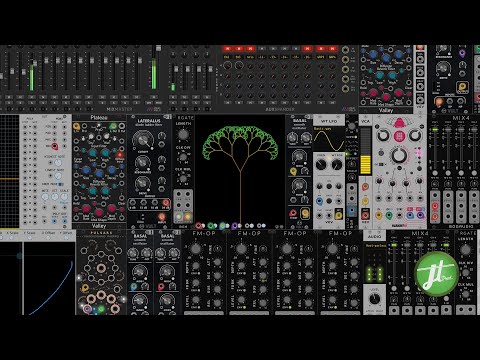Toggle the pink round button on the grey random module
The width and height of the screenshot is (480, 360).
click(x=399, y=136)
